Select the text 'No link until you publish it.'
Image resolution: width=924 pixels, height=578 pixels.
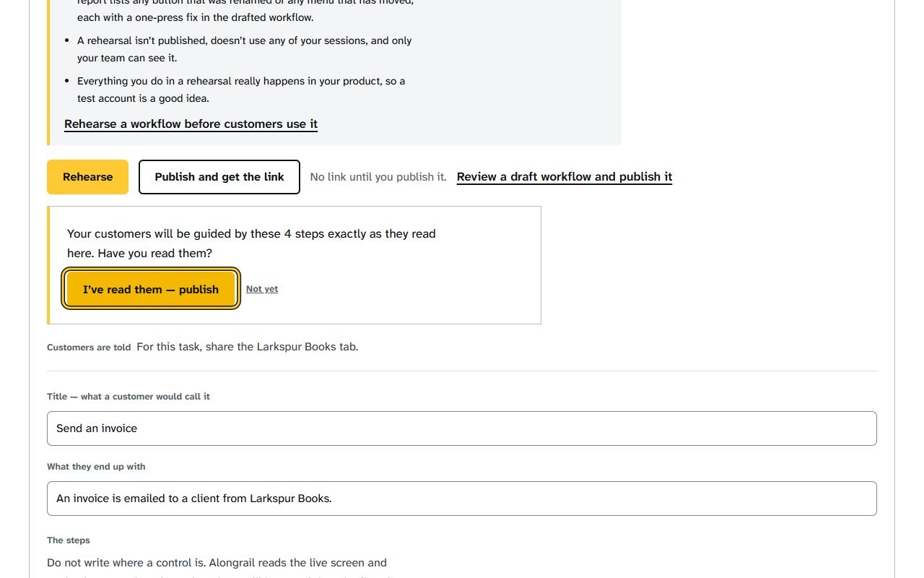coord(378,177)
